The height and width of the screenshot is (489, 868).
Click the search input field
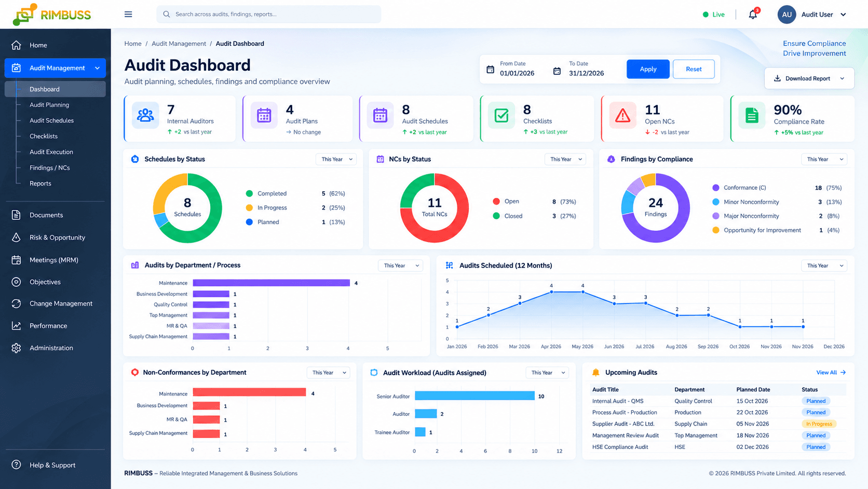pos(268,14)
